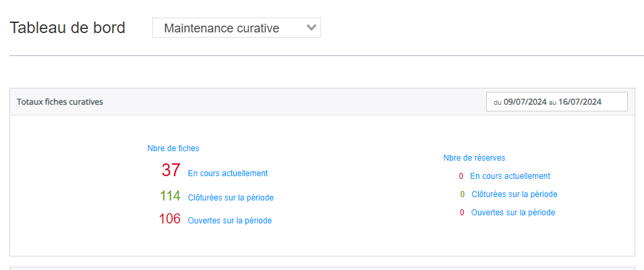The width and height of the screenshot is (644, 270).
Task: Open Clôturées sur la période under fiches
Action: coord(231,198)
